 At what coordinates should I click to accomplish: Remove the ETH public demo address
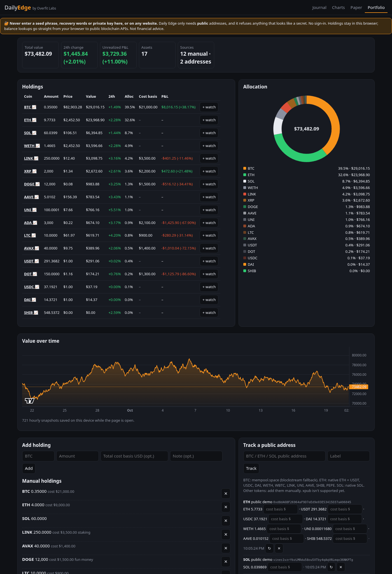pyautogui.click(x=279, y=548)
